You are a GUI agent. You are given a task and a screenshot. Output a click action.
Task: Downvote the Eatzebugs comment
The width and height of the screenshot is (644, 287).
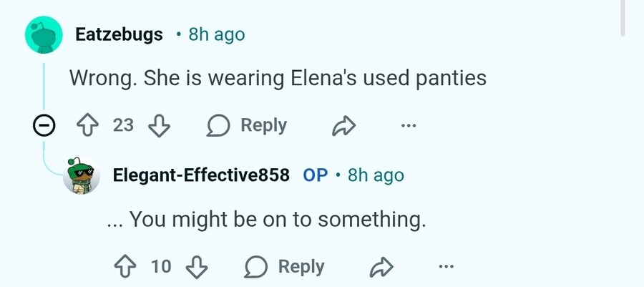159,126
